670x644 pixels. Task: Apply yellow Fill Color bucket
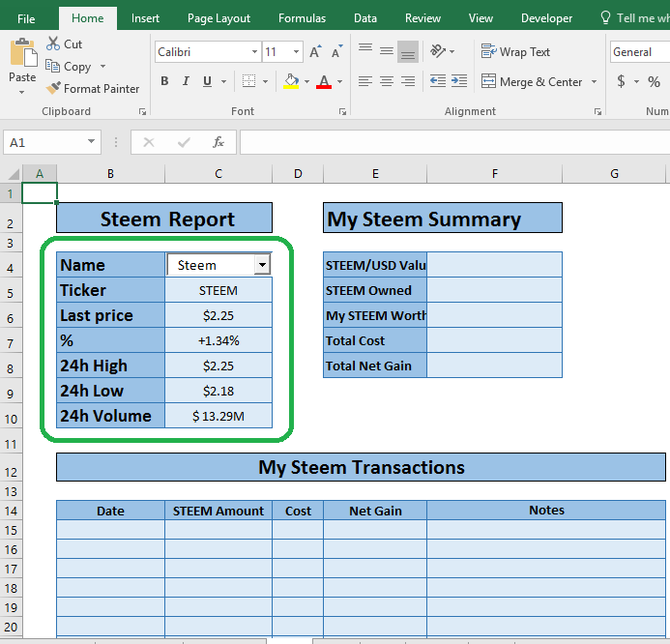coord(291,81)
